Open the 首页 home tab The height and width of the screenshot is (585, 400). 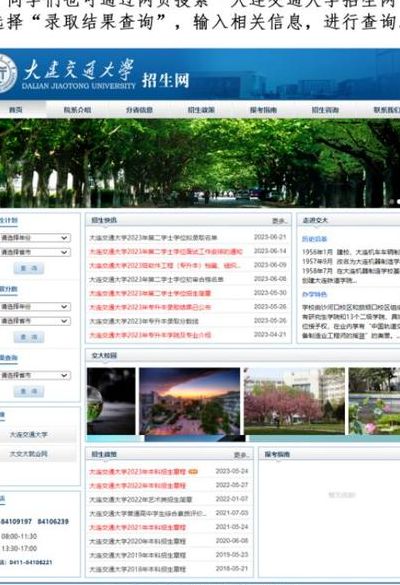(16, 110)
